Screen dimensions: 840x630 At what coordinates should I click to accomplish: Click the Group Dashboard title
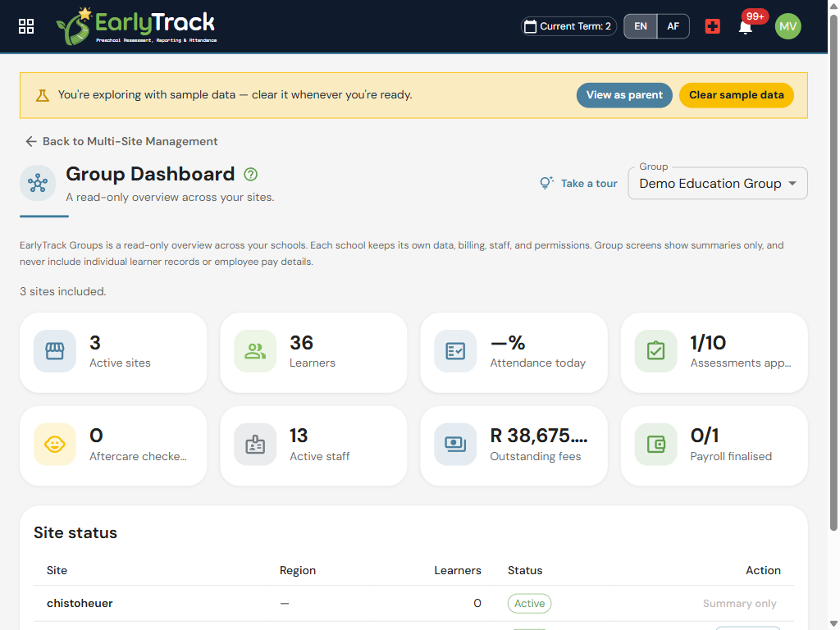pos(150,174)
